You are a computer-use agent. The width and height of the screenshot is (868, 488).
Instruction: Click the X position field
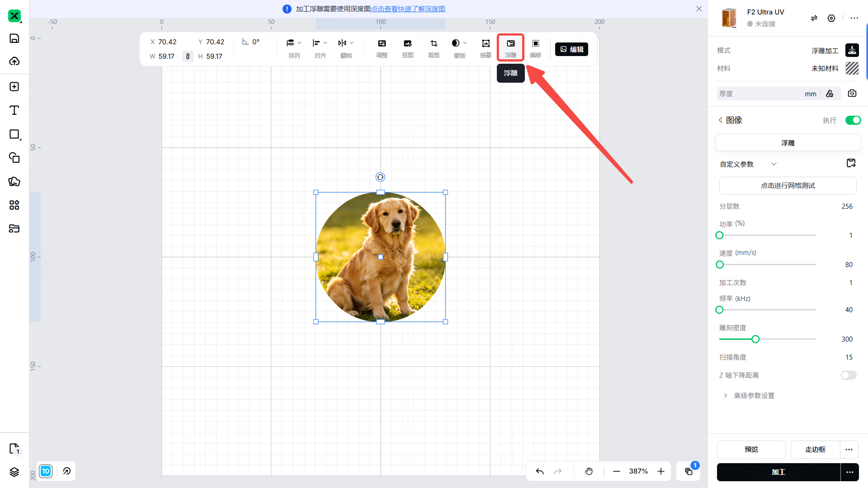(167, 42)
